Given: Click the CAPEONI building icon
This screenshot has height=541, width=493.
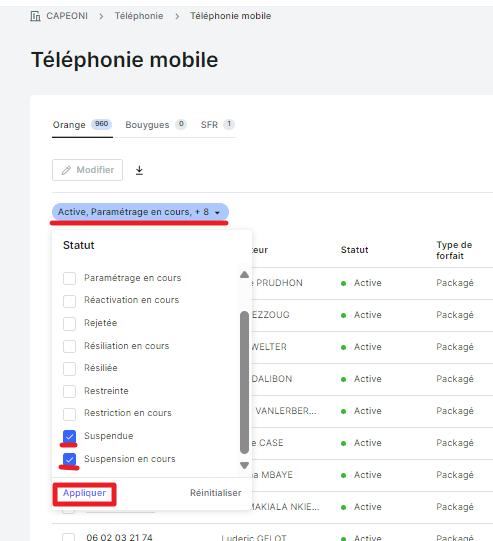Looking at the screenshot, I should tap(35, 16).
